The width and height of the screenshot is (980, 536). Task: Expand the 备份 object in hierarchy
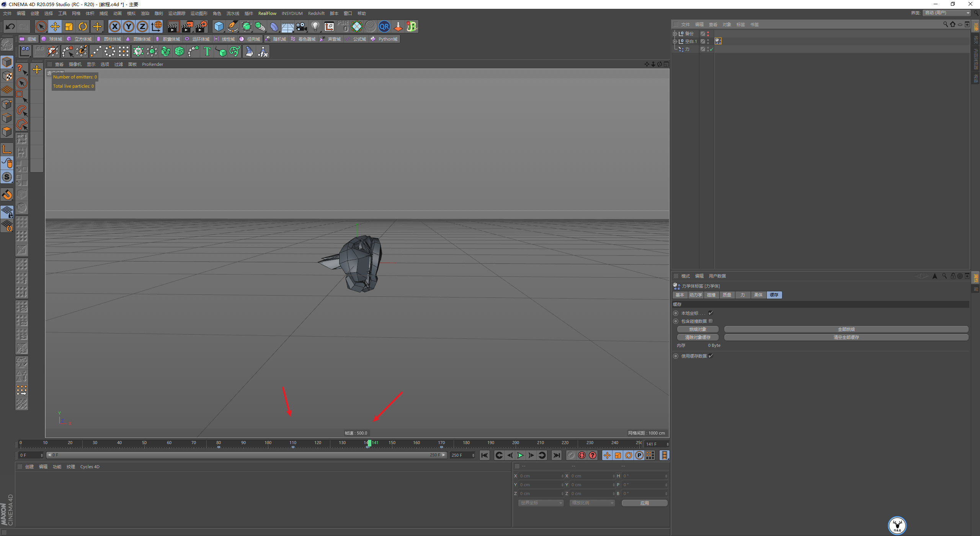675,34
